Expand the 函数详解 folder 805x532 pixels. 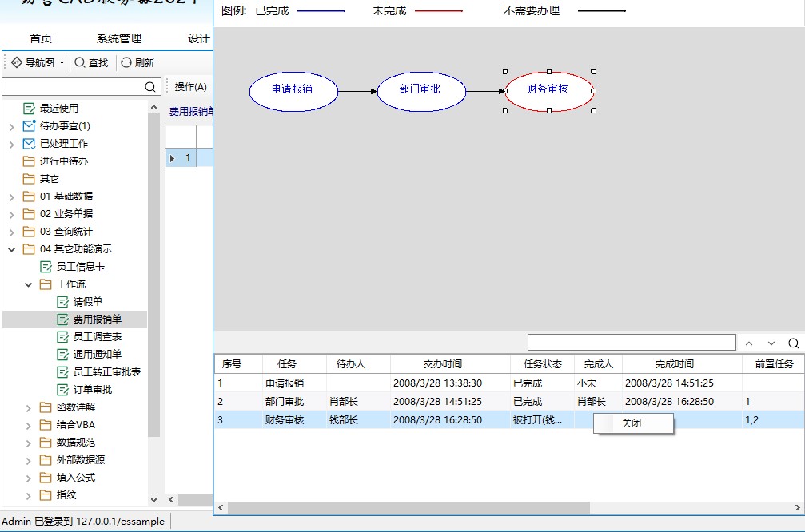pos(29,407)
